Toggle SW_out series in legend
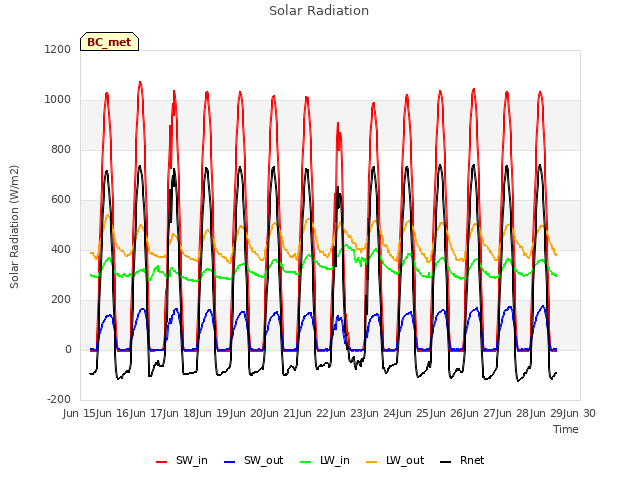Screen dimensions: 640x480 pos(253,460)
